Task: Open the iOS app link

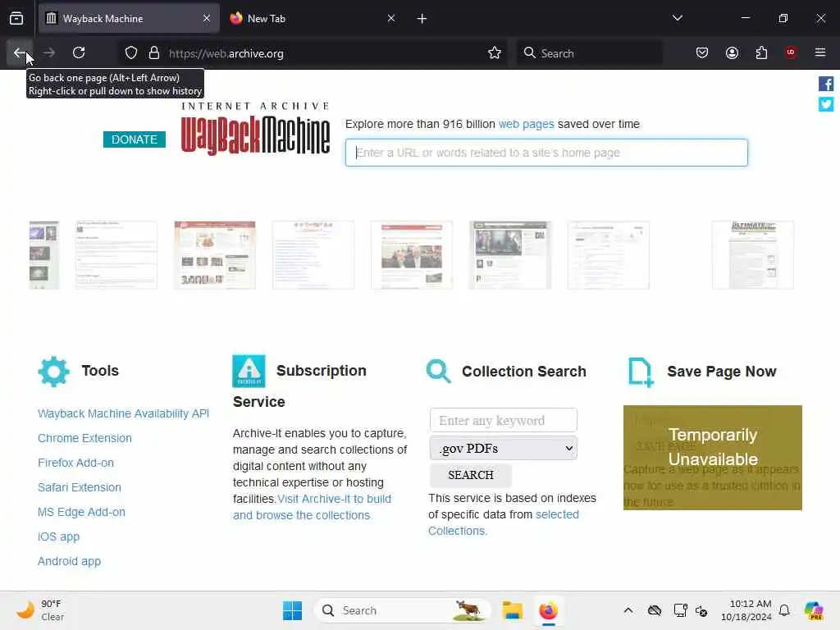Action: [58, 536]
